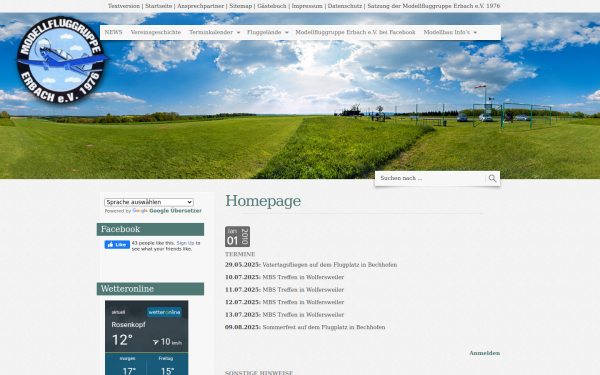Open the Impressum link

(307, 6)
